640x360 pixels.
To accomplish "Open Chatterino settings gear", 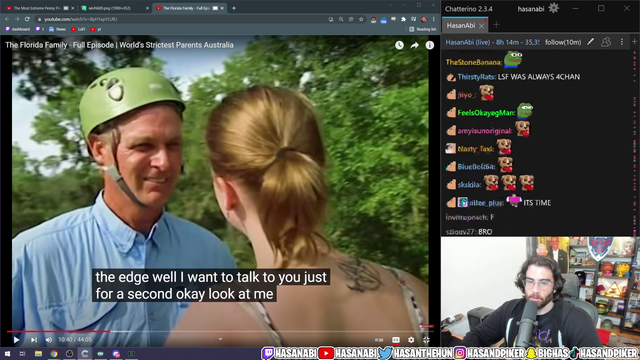I will coord(553,8).
